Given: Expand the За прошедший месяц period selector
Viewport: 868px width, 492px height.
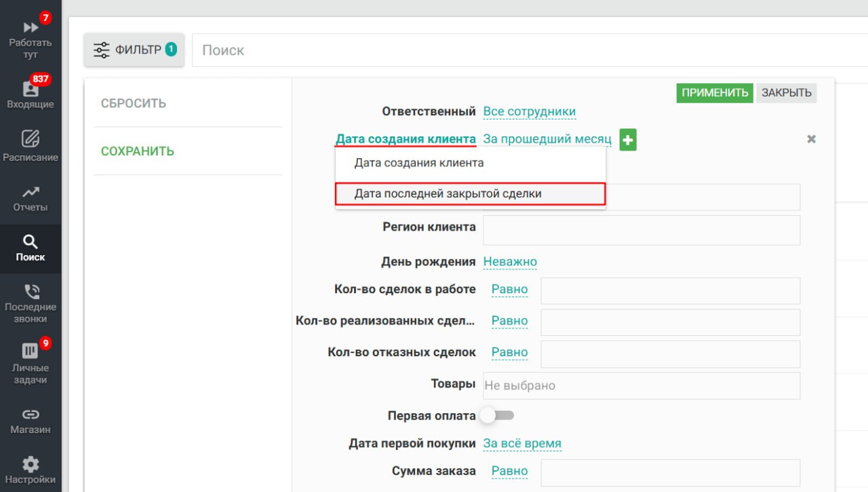Looking at the screenshot, I should [x=547, y=139].
